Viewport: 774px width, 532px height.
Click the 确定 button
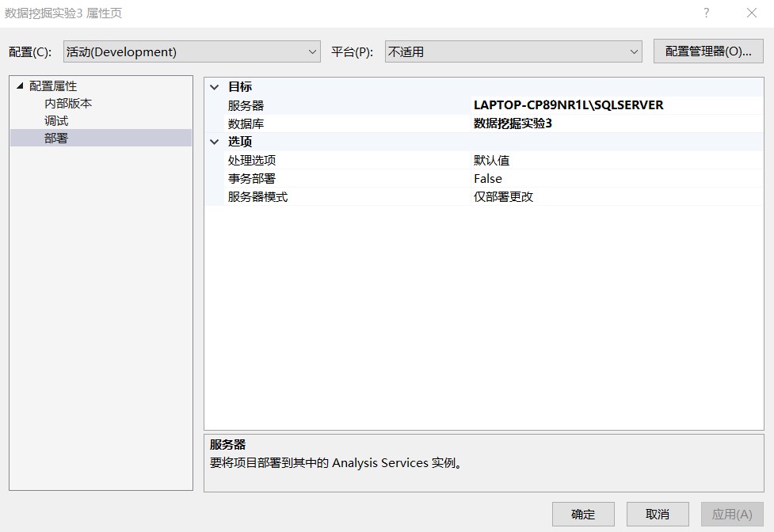(x=583, y=515)
